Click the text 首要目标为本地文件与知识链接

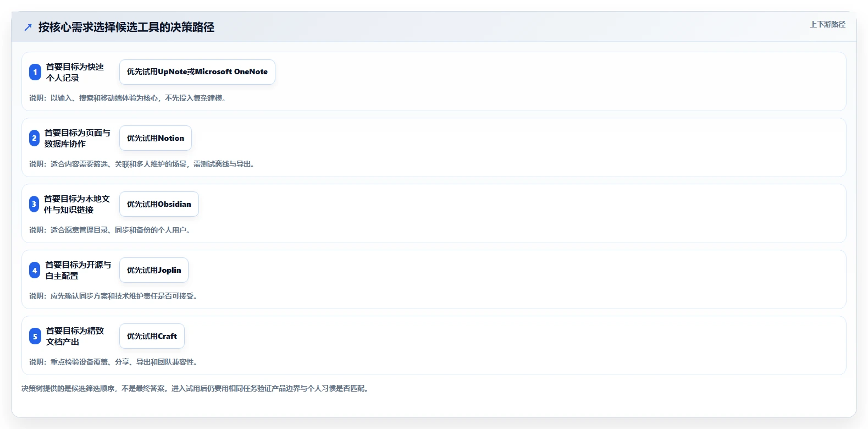click(77, 204)
